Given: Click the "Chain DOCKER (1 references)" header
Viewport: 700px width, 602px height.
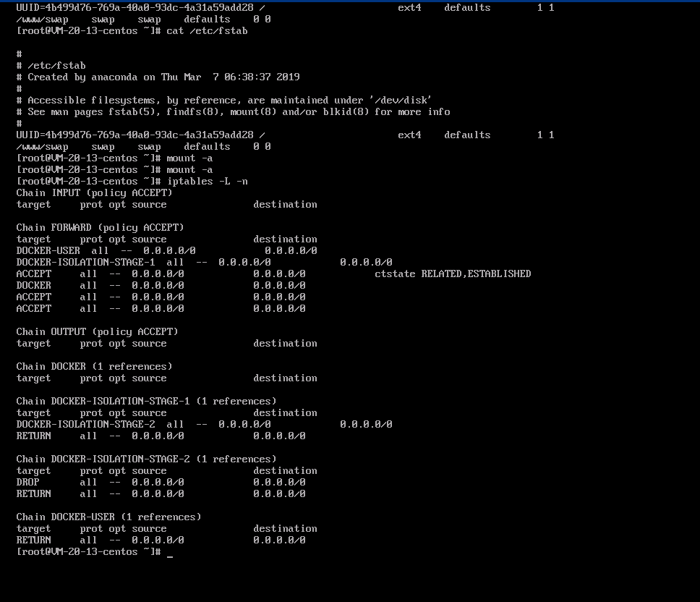Looking at the screenshot, I should point(94,367).
